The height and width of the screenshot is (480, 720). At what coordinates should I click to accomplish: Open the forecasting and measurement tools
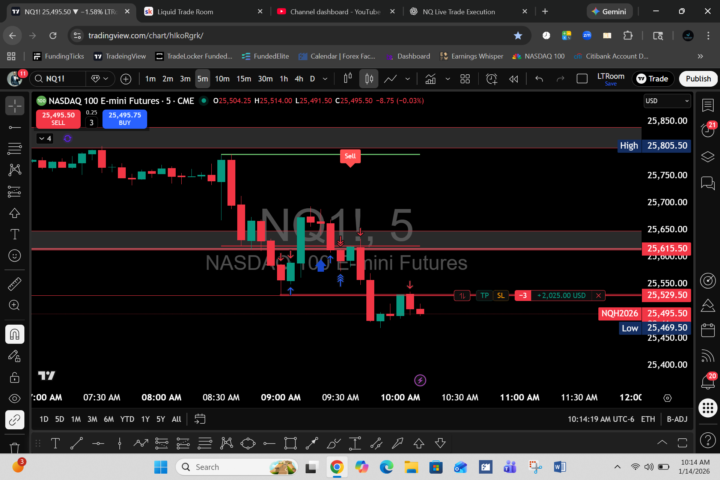click(x=15, y=192)
